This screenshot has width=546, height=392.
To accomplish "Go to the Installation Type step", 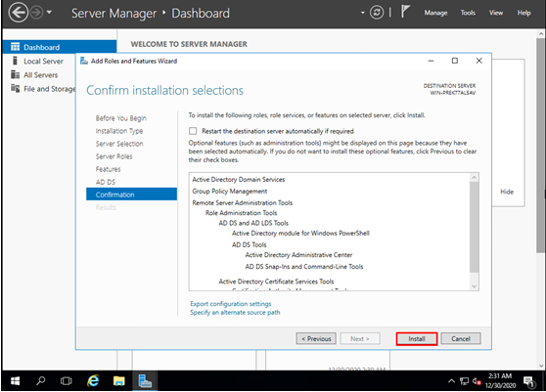I will tap(119, 131).
